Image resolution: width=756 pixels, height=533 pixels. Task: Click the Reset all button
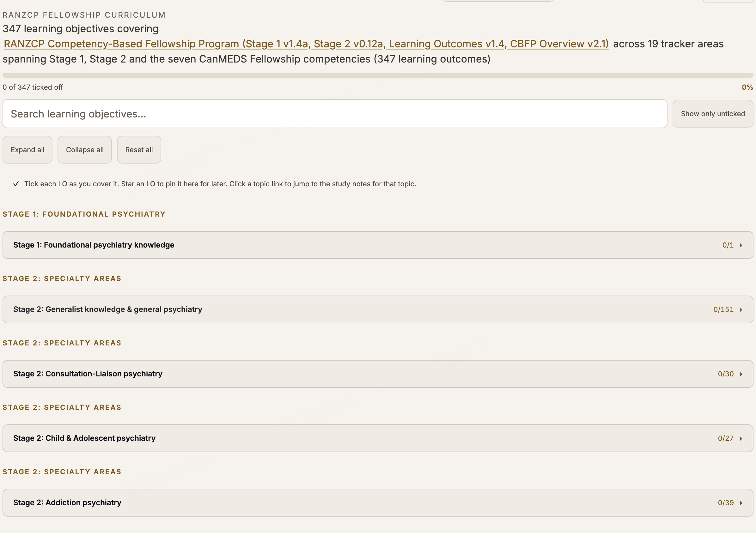pyautogui.click(x=139, y=150)
